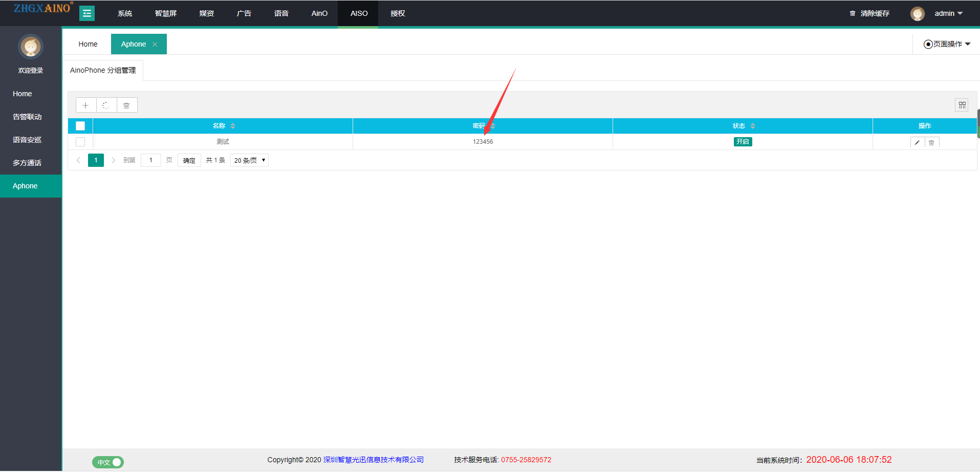
Task: Click the add new group plus icon
Action: click(x=85, y=105)
